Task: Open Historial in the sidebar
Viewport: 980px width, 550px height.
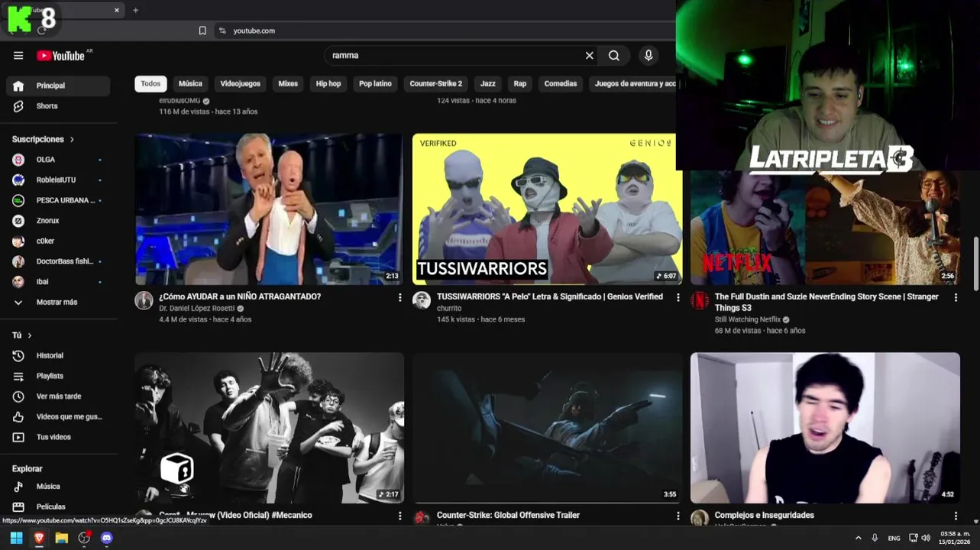Action: pos(58,355)
